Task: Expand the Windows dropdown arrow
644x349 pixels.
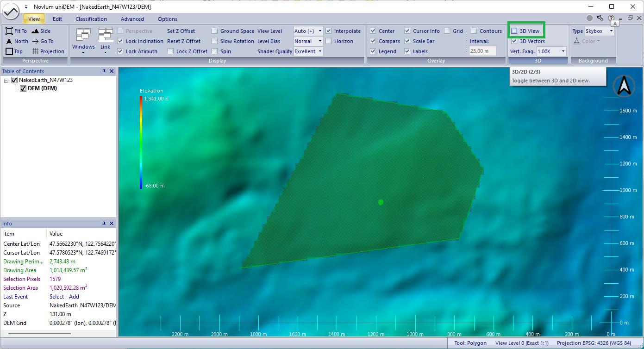Action: click(83, 52)
